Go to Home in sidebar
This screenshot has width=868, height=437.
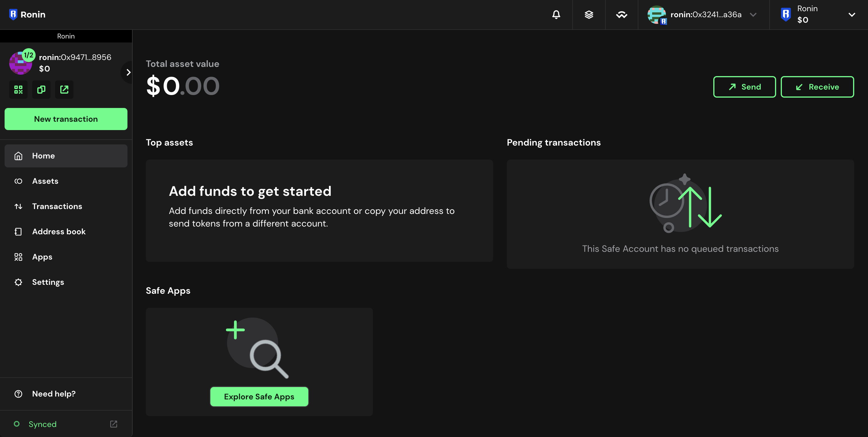coord(66,156)
